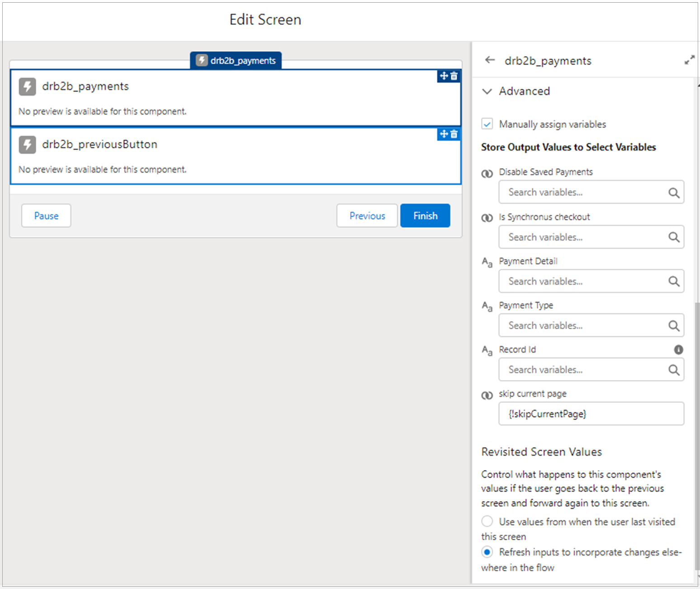Delete the drb2b_payments component via trash icon

(x=454, y=76)
